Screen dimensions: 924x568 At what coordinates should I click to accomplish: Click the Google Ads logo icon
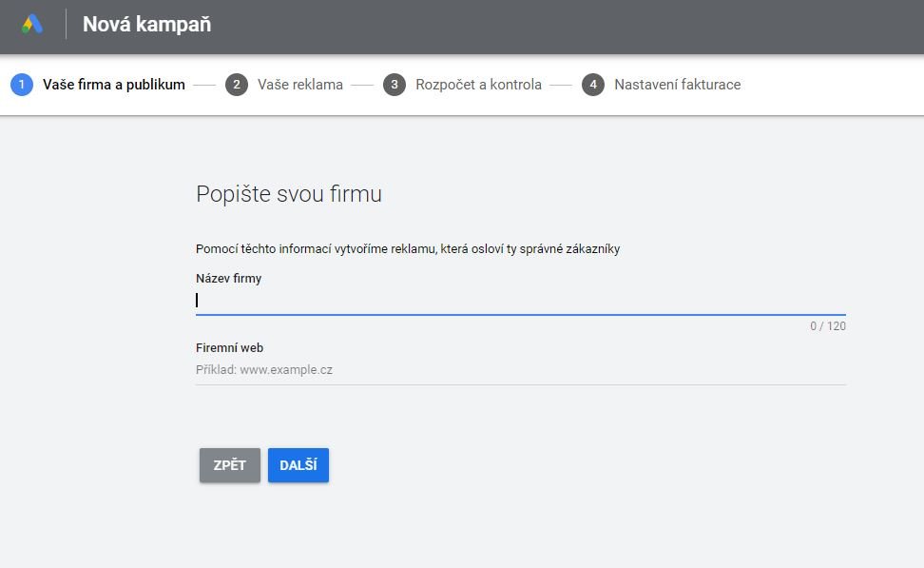31,24
